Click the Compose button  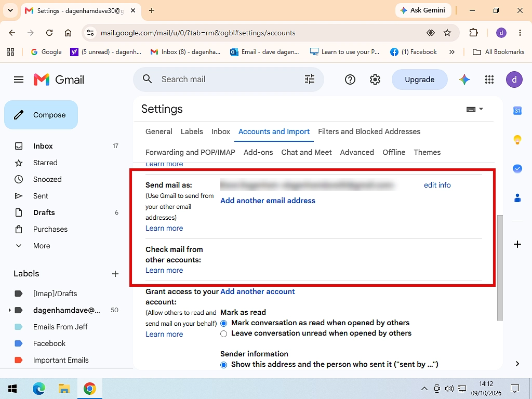pos(41,115)
